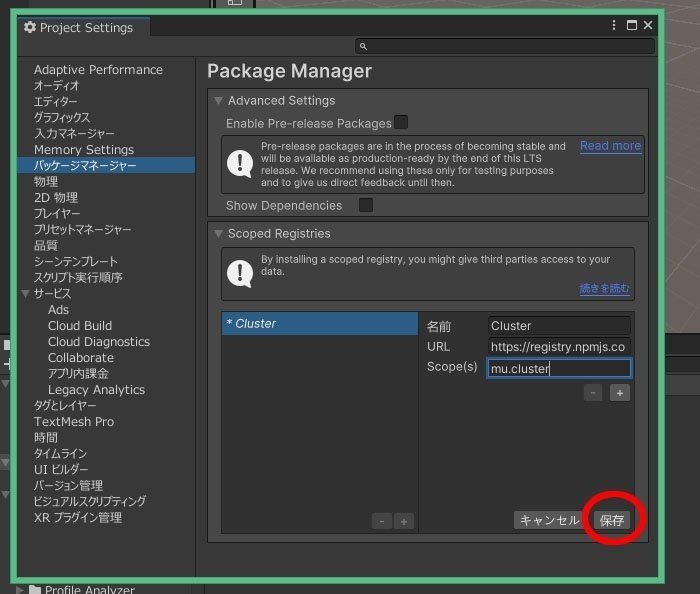The width and height of the screenshot is (700, 594).
Task: Open スクリプト実行順序 settings
Action: tap(78, 278)
